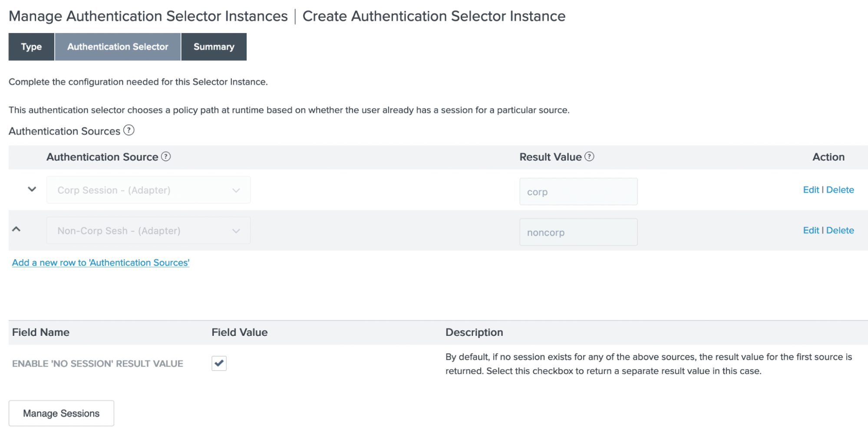The width and height of the screenshot is (868, 430).
Task: Click help icon next to Result Value column
Action: tap(589, 157)
